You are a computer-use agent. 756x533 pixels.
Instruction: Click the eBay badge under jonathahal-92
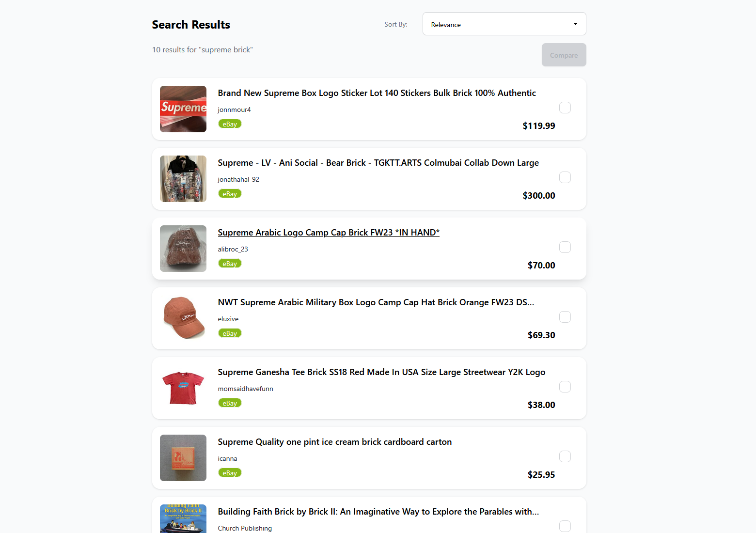(x=230, y=194)
